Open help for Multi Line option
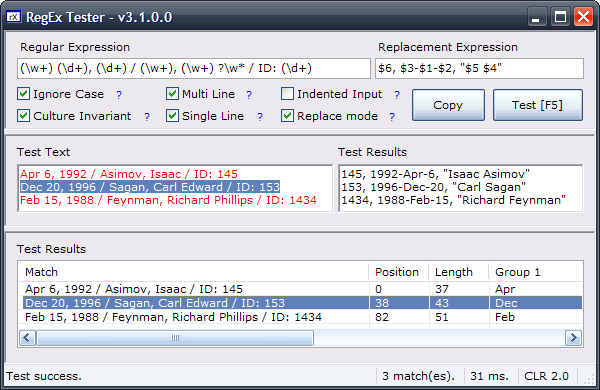The height and width of the screenshot is (390, 600). point(249,95)
